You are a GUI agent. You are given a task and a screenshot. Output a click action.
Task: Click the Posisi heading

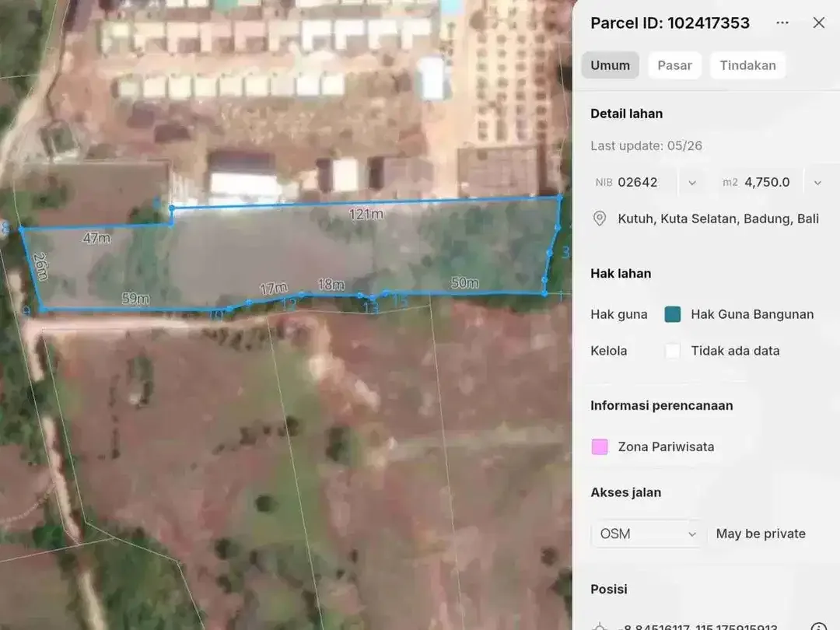pyautogui.click(x=608, y=590)
